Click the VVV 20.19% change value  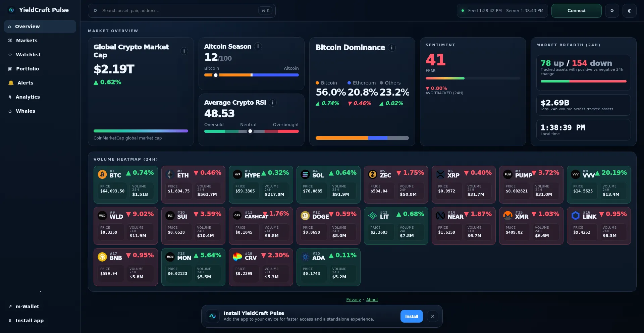click(611, 173)
